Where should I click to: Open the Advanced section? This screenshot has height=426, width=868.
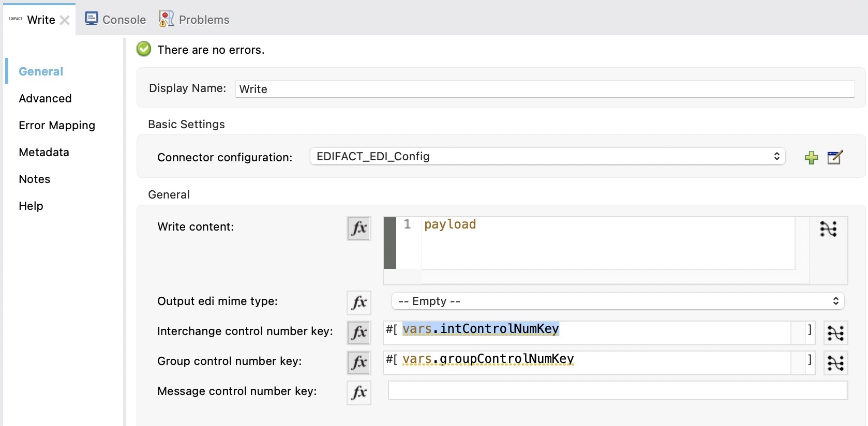point(45,98)
